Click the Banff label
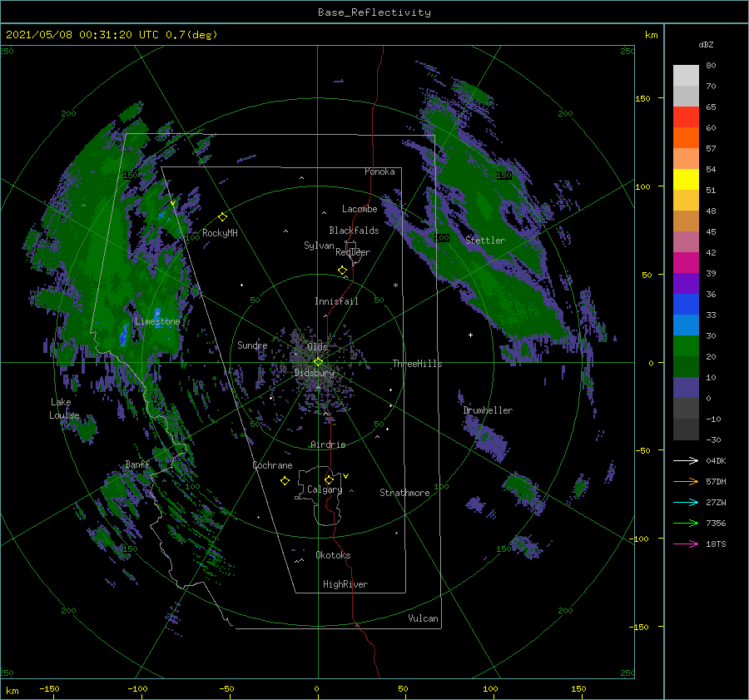This screenshot has width=749, height=700. point(137,464)
